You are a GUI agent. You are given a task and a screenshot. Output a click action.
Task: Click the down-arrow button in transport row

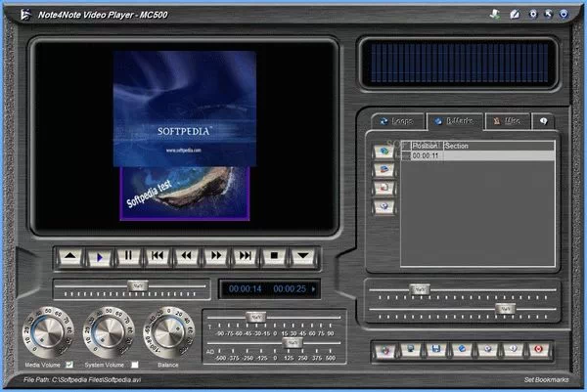(304, 256)
